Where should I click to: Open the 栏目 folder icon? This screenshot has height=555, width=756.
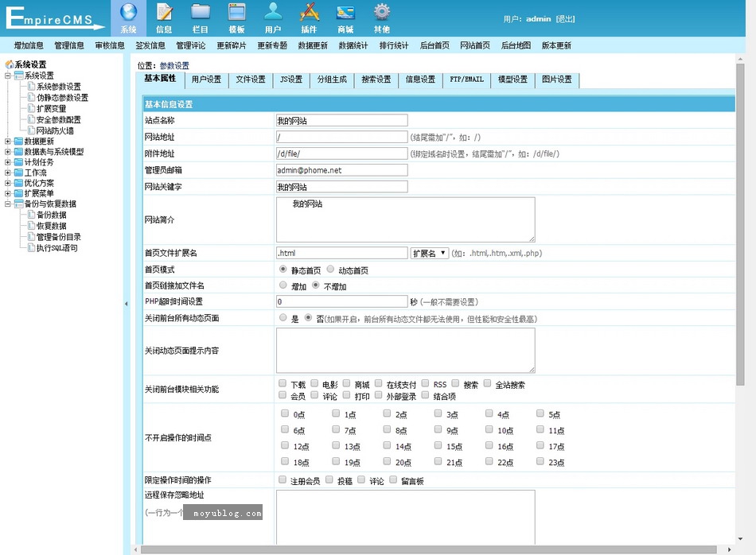[201, 12]
